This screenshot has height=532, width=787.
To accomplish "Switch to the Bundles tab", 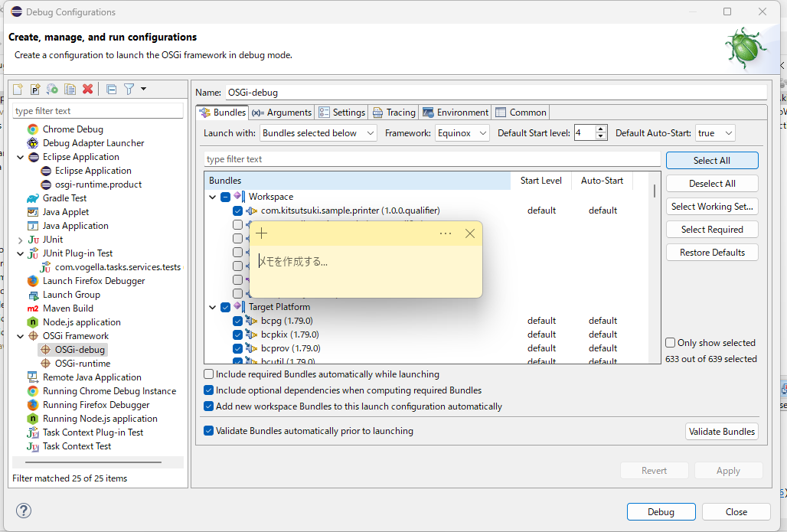I will [223, 113].
